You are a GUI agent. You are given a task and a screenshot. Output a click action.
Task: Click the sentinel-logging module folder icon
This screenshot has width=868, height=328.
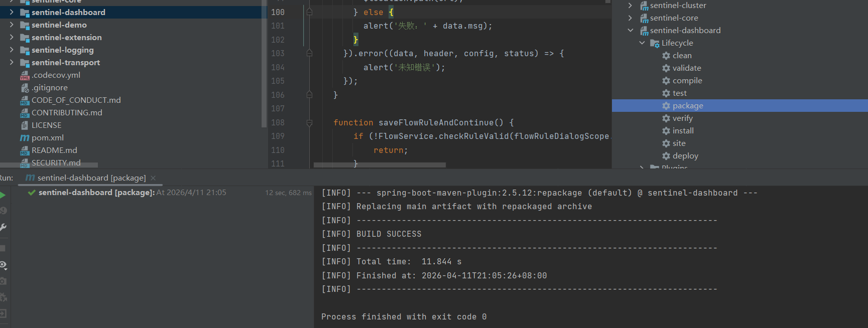click(25, 50)
